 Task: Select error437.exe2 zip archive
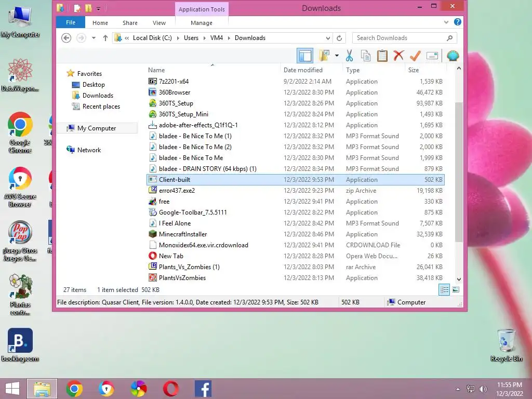tap(295, 190)
